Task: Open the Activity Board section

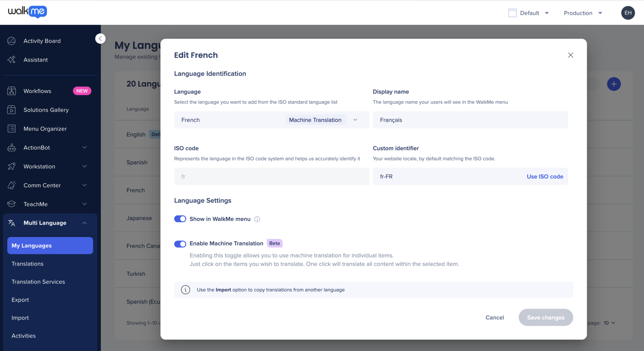Action: (42, 41)
